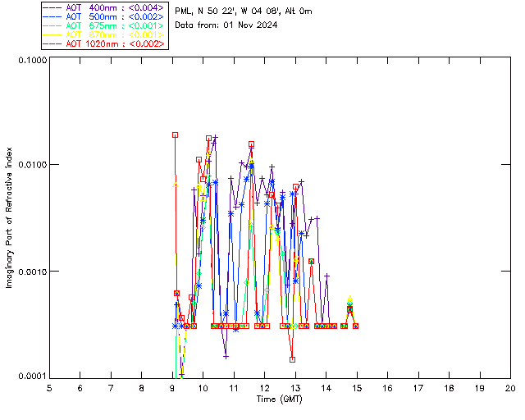Click the x-axis tick label 12

click(264, 387)
